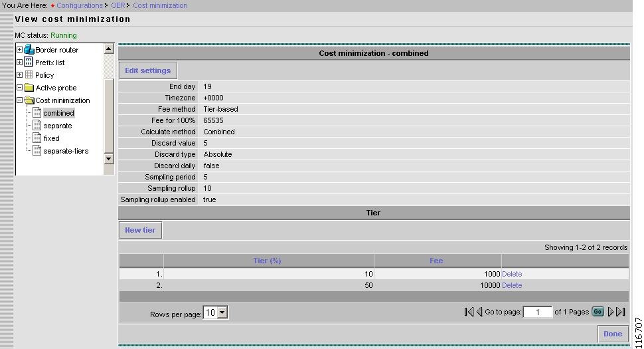This screenshot has width=644, height=349.
Task: Click the Fee for 100% value 65535
Action: [x=213, y=120]
